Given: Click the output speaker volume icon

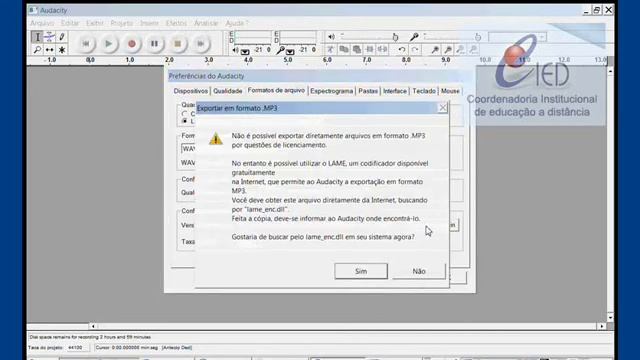Looking at the screenshot, I should 331,37.
